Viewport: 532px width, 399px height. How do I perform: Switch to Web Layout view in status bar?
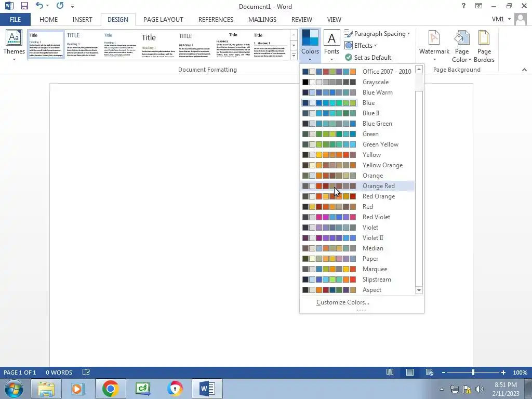tap(430, 372)
